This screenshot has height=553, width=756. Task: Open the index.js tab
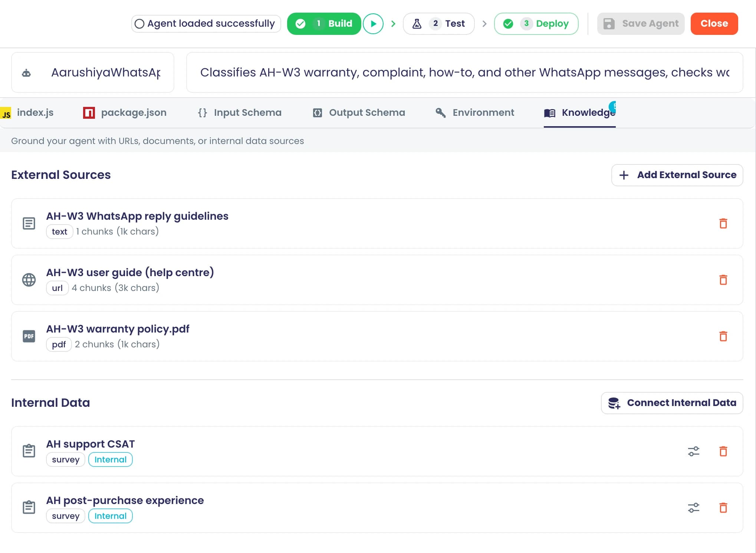[x=27, y=112]
